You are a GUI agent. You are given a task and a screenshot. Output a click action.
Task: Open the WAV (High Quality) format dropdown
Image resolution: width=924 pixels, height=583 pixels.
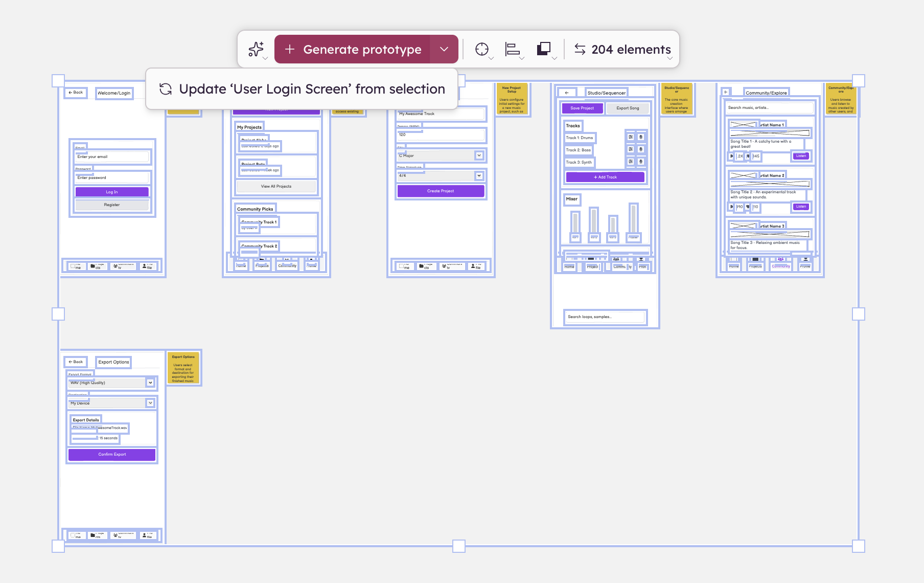click(150, 383)
